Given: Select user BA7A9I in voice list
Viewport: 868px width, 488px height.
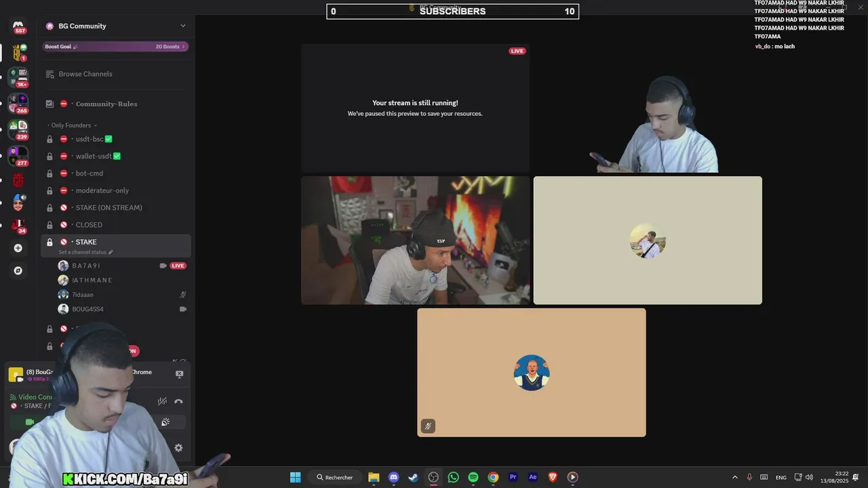Looking at the screenshot, I should 86,266.
